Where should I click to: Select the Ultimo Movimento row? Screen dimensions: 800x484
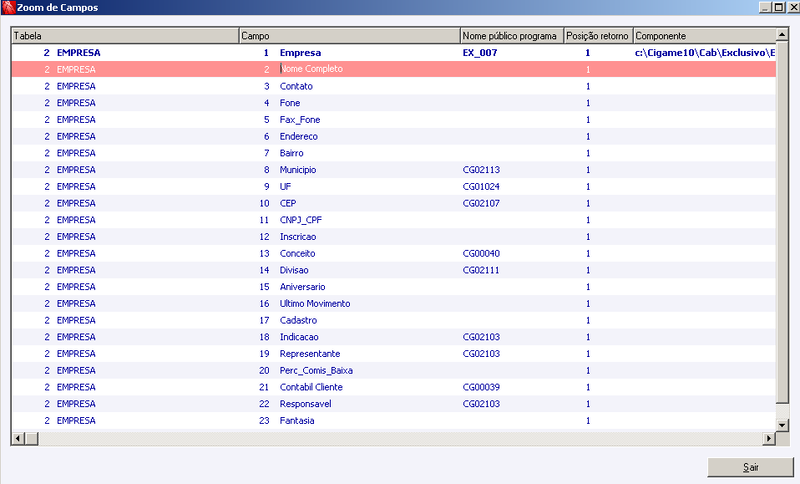point(393,303)
